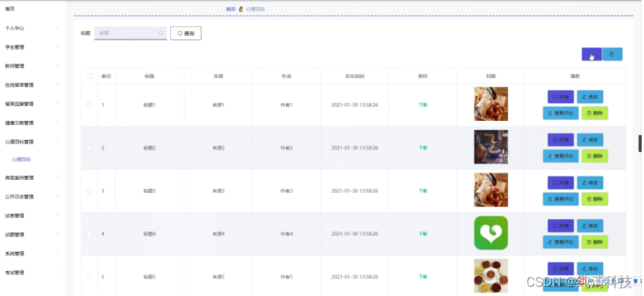
Task: Open the cover thumbnail for row 标题5
Action: coord(491,275)
